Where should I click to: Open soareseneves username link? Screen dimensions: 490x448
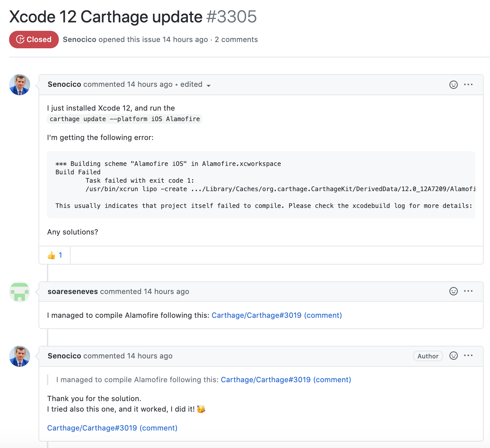73,292
